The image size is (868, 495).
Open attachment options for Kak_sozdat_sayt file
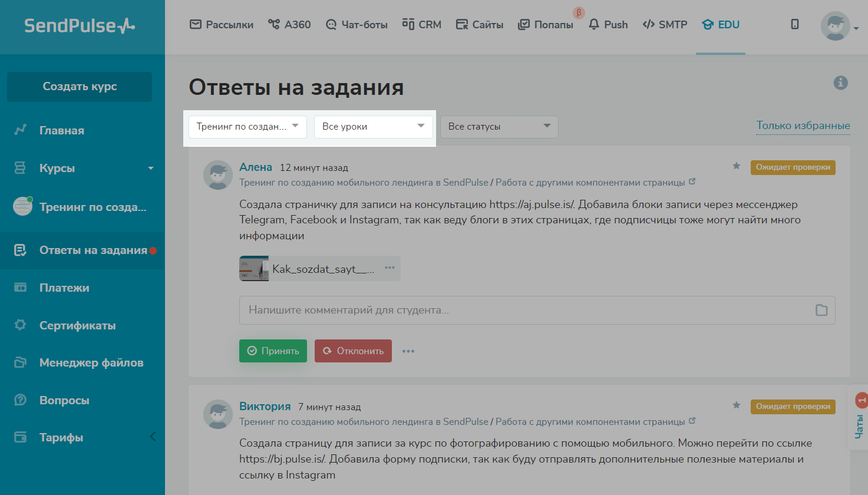390,268
